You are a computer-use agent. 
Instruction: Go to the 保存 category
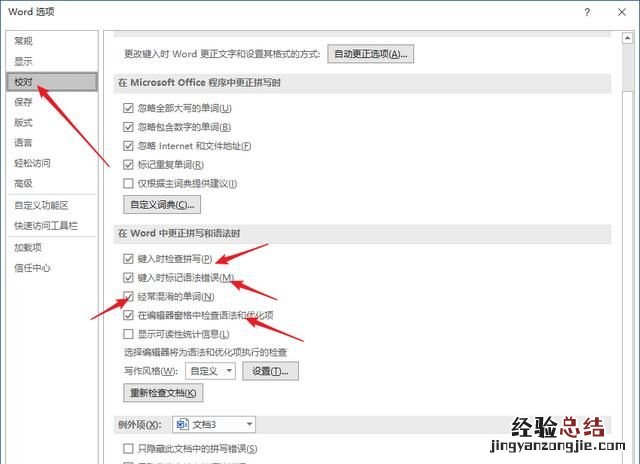[23, 102]
